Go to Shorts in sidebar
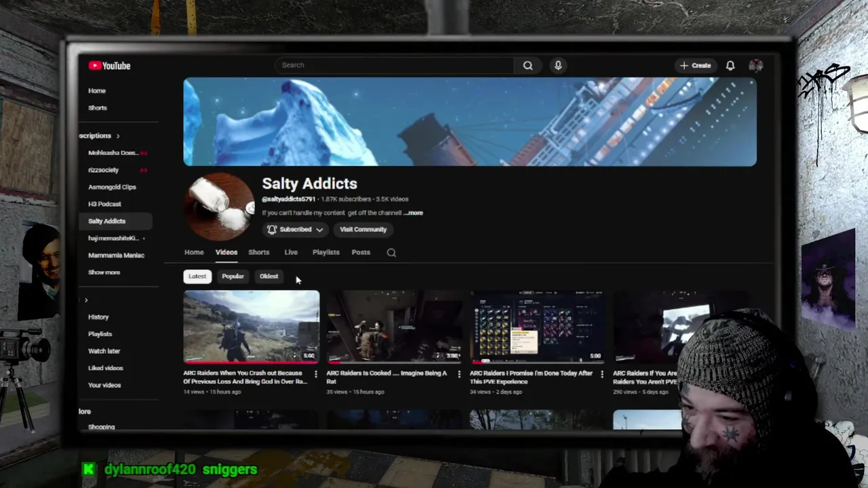The height and width of the screenshot is (488, 868). coord(98,108)
